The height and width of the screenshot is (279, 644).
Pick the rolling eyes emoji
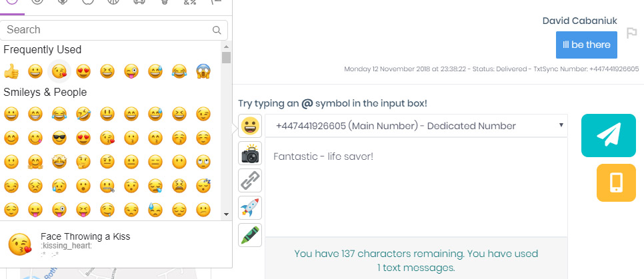click(203, 162)
